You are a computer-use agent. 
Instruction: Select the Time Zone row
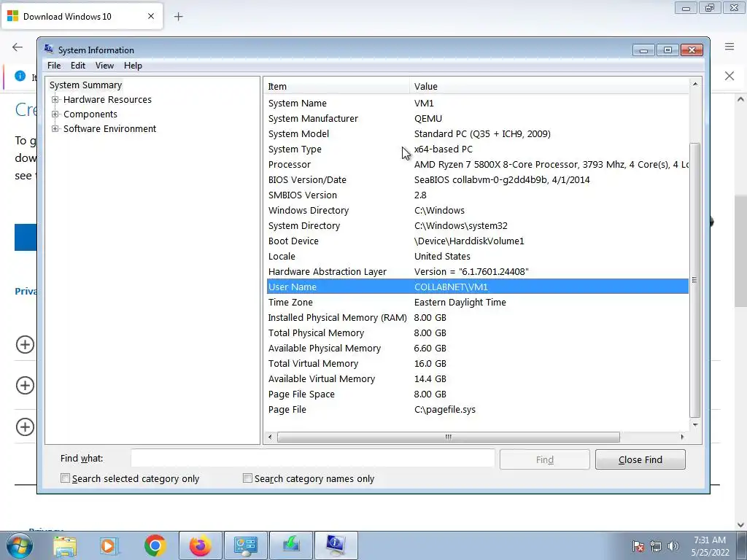click(477, 303)
